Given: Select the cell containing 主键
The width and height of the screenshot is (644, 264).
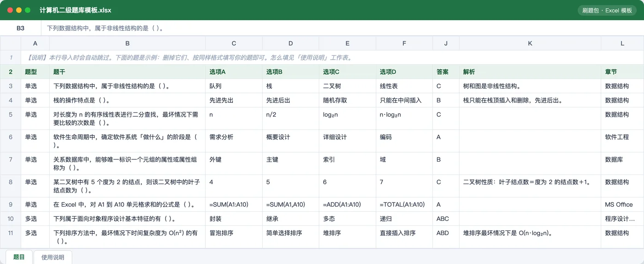Looking at the screenshot, I should 291,163.
